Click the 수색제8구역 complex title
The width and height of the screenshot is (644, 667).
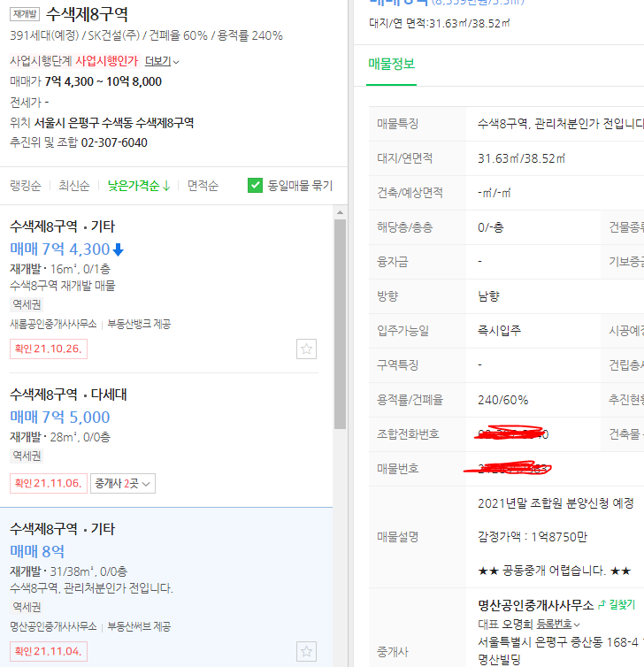[87, 14]
